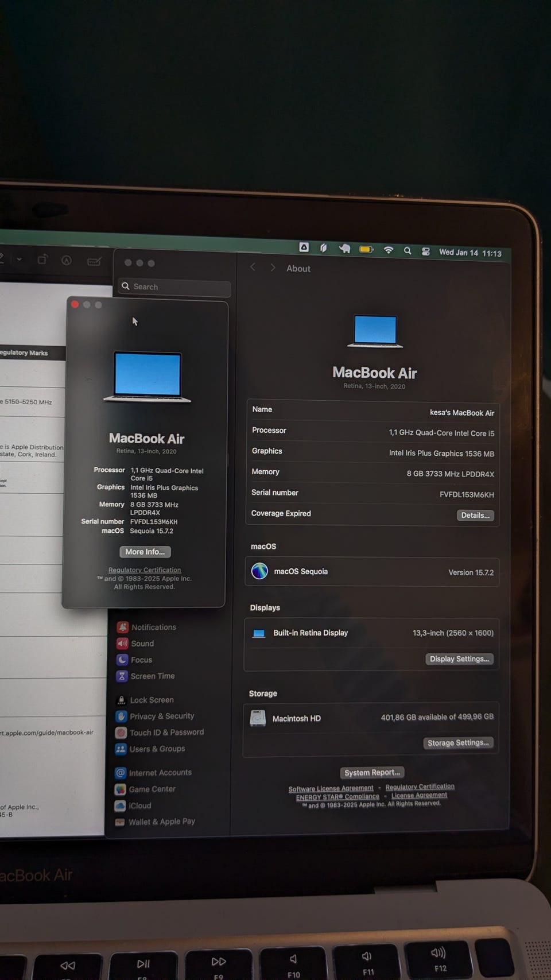The width and height of the screenshot is (551, 980).
Task: Open Software License Agreement link
Action: [331, 789]
